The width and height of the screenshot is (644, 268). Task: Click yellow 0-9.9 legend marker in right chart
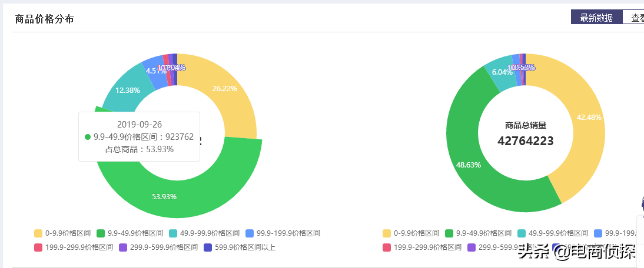[387, 233]
